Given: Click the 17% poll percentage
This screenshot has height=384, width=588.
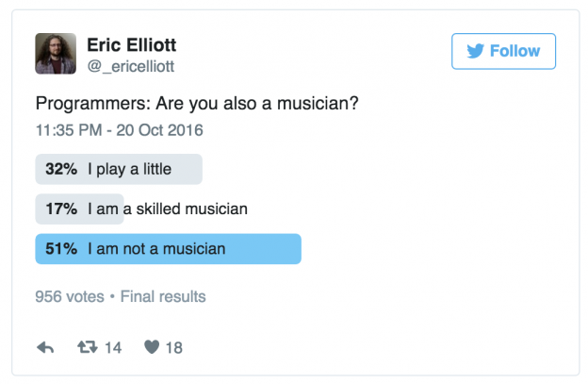Looking at the screenshot, I should [x=59, y=209].
